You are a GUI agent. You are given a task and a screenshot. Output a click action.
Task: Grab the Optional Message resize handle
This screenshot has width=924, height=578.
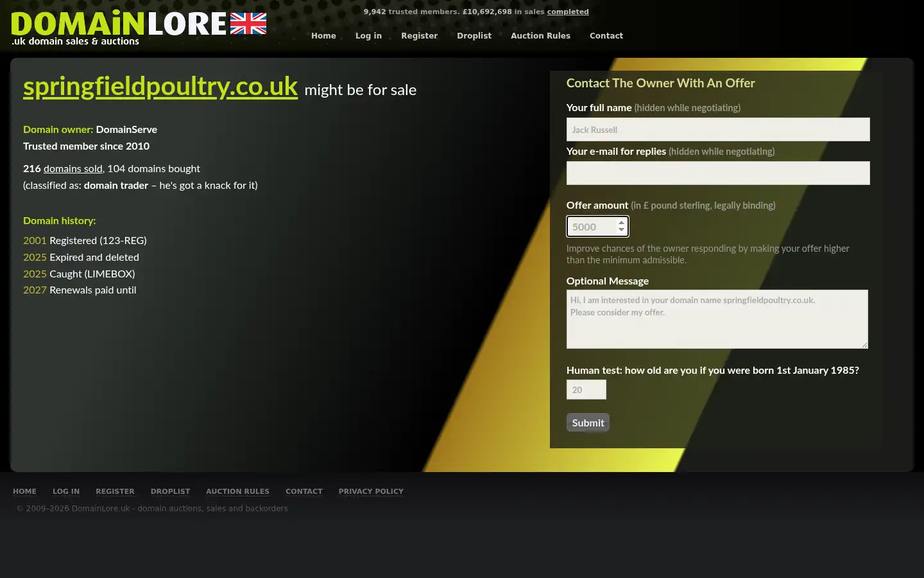864,345
